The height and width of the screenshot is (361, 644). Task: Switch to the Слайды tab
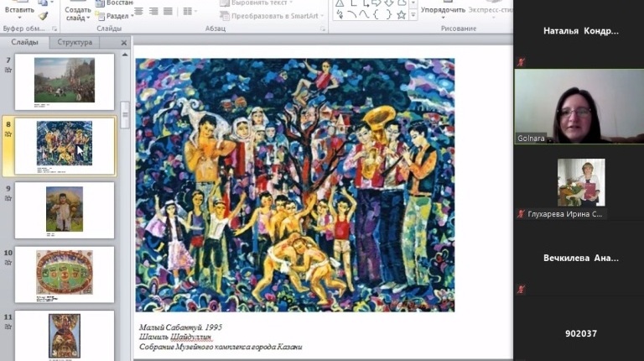[24, 42]
